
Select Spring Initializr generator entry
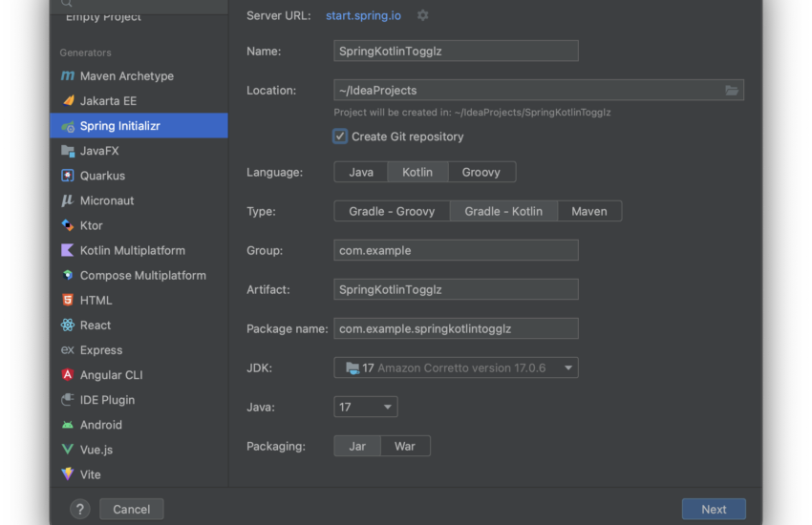pos(139,126)
